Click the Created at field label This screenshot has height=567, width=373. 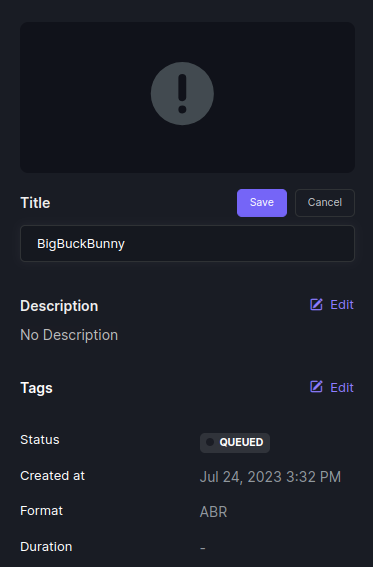pos(52,476)
